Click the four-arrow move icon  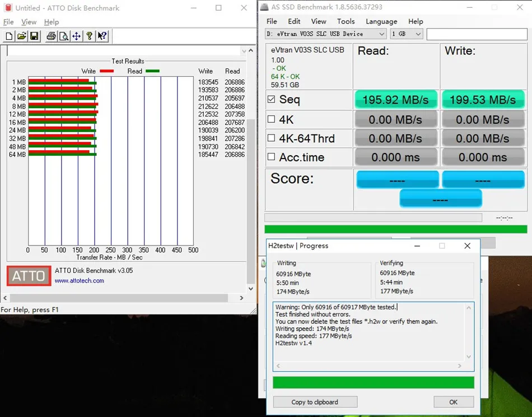coord(76,36)
